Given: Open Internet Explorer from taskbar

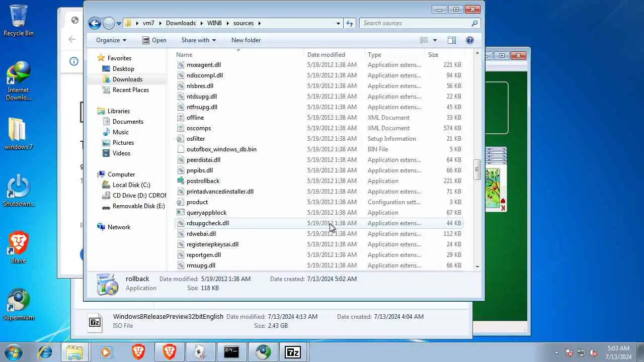Looking at the screenshot, I should point(45,352).
